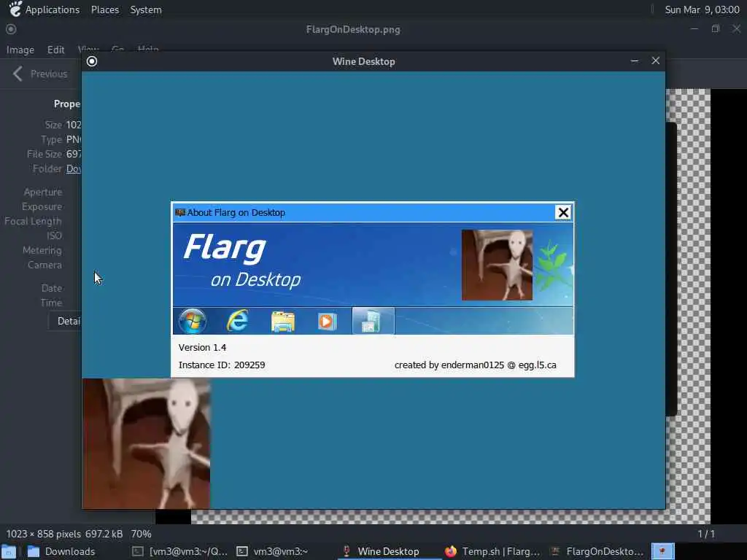Close the About Flarg on Desktop dialog
The width and height of the screenshot is (747, 560).
[x=563, y=212]
